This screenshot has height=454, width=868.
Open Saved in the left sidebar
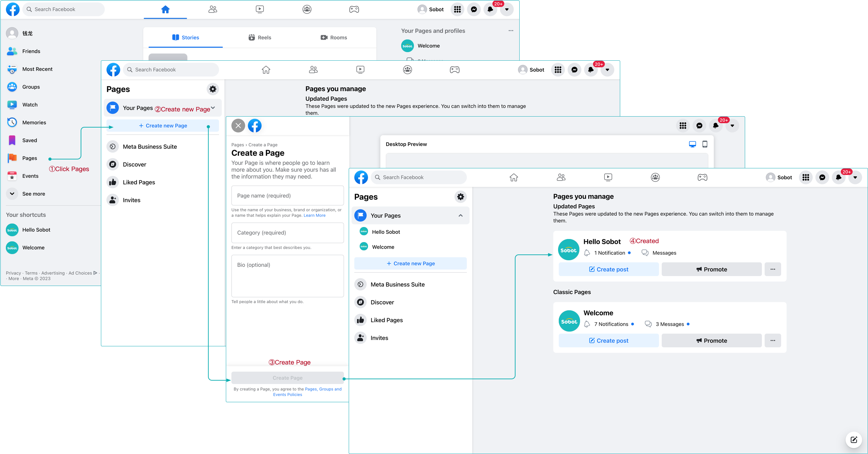(30, 140)
